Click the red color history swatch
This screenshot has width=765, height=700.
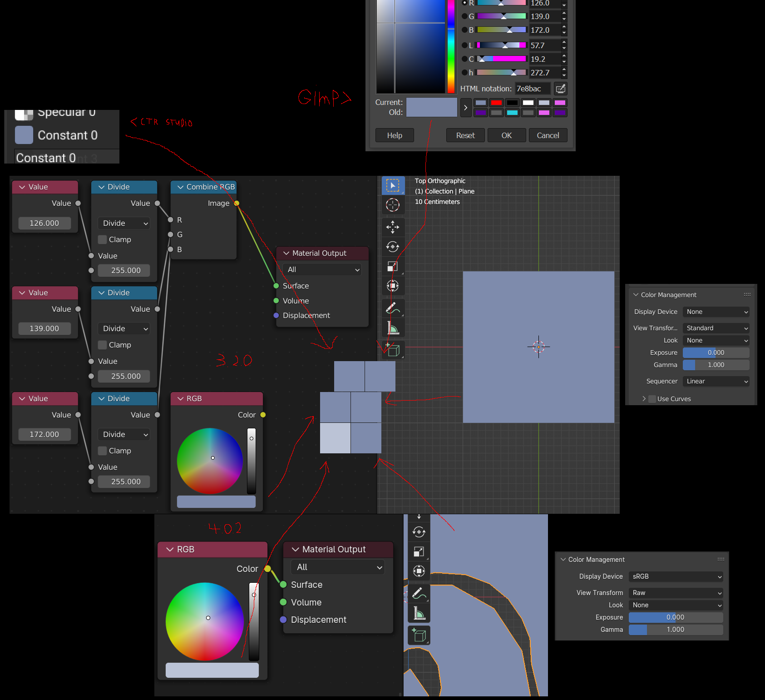(497, 103)
